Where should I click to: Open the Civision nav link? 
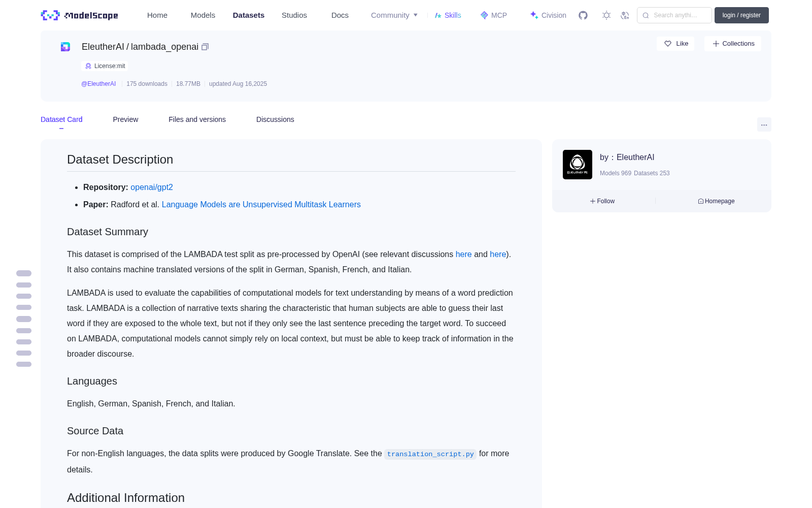[x=548, y=15]
